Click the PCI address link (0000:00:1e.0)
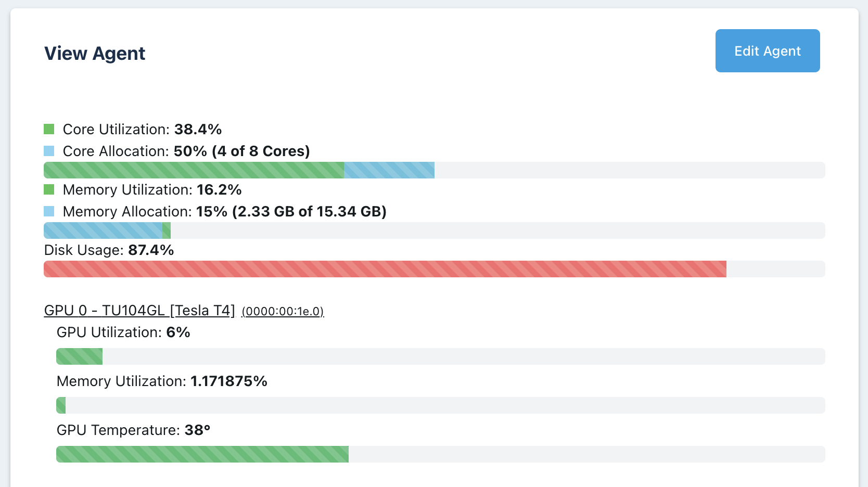The width and height of the screenshot is (868, 487). [x=283, y=312]
